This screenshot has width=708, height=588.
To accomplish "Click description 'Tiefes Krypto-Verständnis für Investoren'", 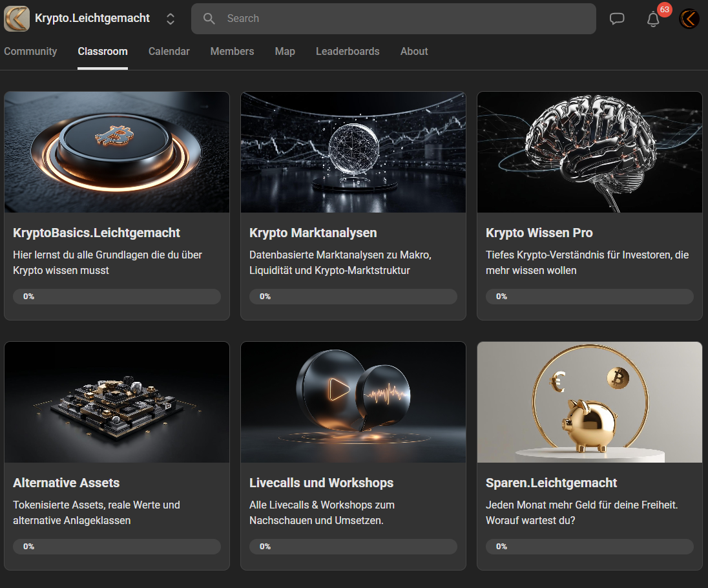I will (587, 263).
